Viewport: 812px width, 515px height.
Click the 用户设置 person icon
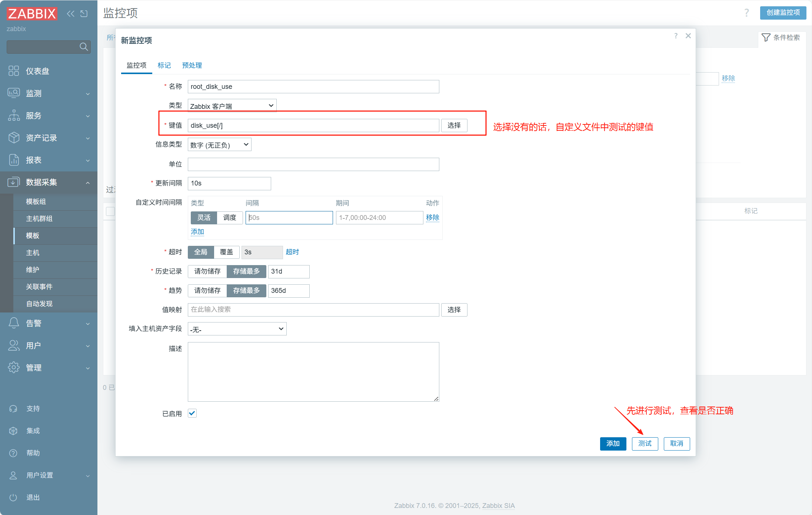[x=13, y=475]
